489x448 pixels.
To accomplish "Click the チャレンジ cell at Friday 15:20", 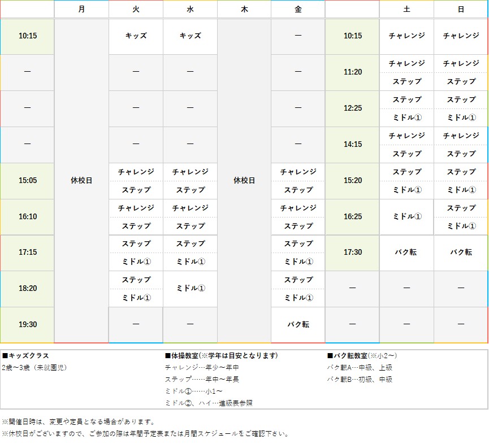I will point(297,172).
